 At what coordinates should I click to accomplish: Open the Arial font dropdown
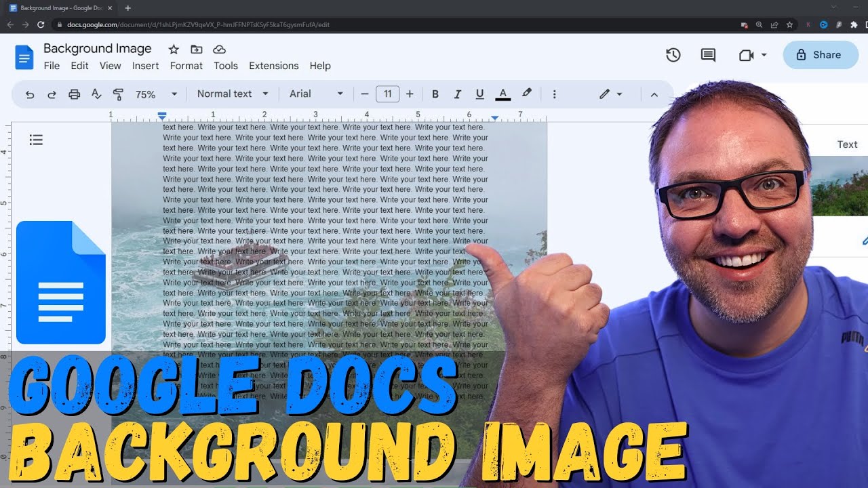pos(316,94)
